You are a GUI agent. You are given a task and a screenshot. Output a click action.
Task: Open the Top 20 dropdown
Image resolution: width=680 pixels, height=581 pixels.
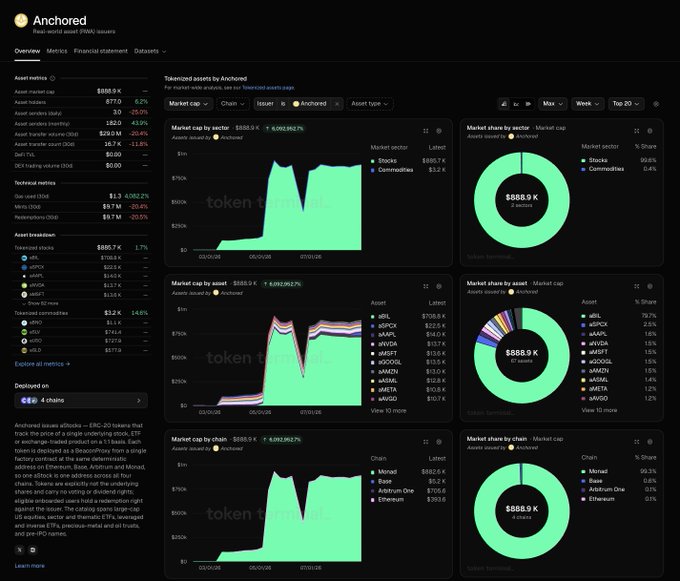(626, 104)
